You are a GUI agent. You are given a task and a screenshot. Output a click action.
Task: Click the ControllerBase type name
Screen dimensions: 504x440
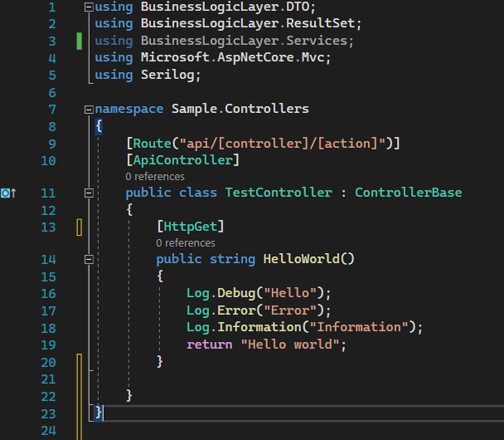408,193
